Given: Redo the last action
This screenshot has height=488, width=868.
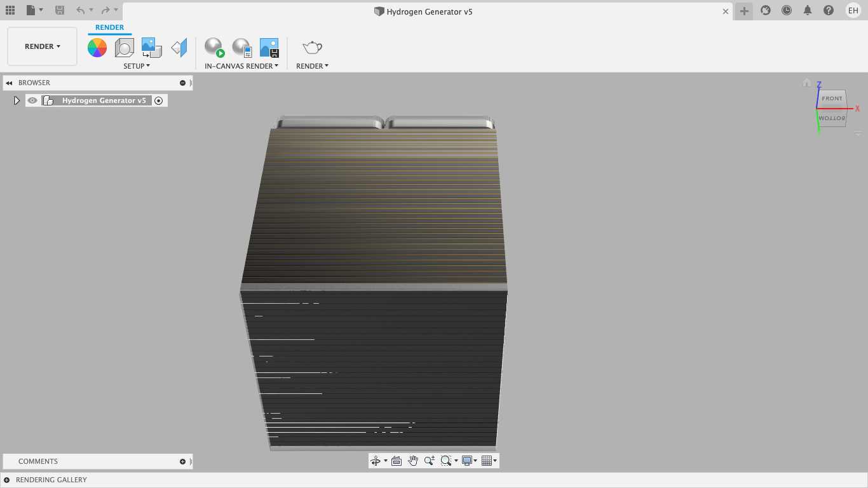Looking at the screenshot, I should (x=105, y=10).
